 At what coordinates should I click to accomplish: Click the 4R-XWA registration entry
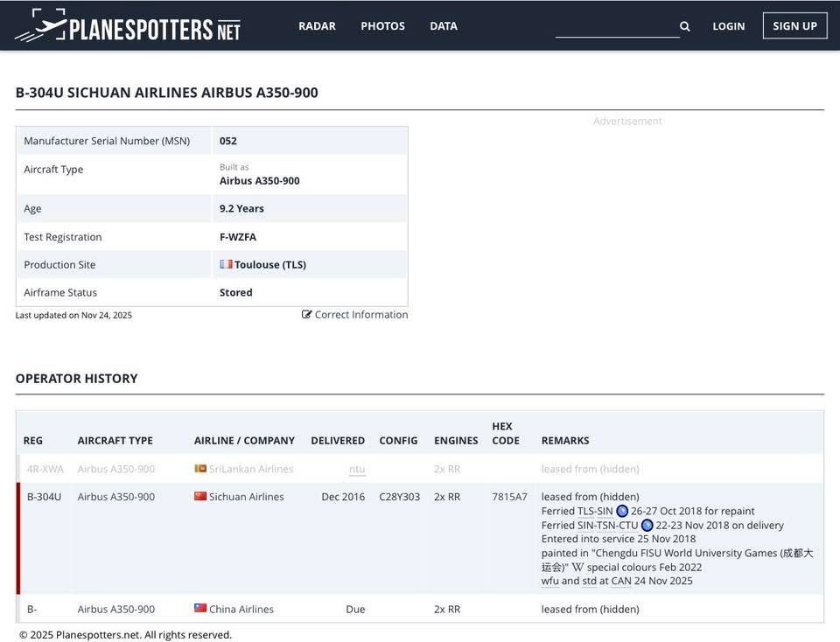pyautogui.click(x=45, y=469)
